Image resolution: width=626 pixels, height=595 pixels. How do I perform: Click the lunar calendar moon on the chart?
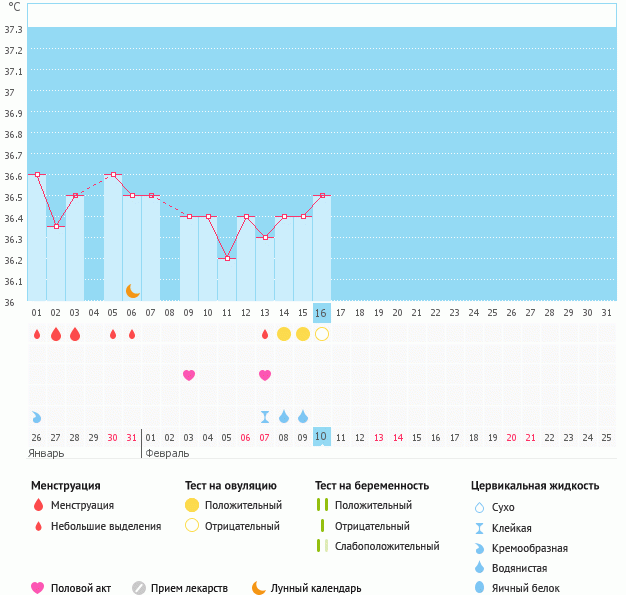pos(132,290)
